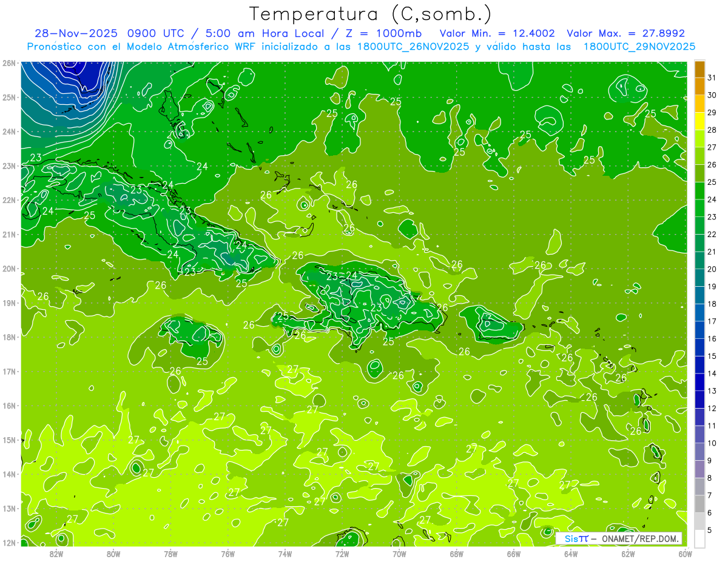Click the color scale label "29"
728x562 pixels.
[712, 113]
